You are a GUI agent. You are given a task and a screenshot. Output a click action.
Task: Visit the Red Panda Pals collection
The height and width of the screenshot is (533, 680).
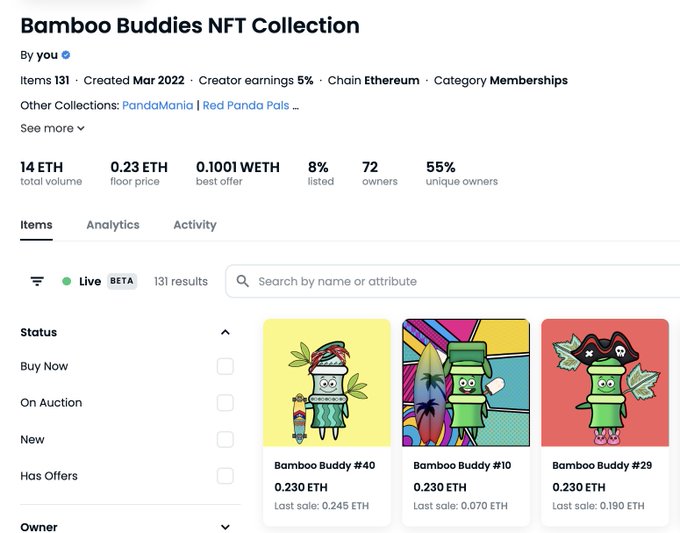click(246, 105)
